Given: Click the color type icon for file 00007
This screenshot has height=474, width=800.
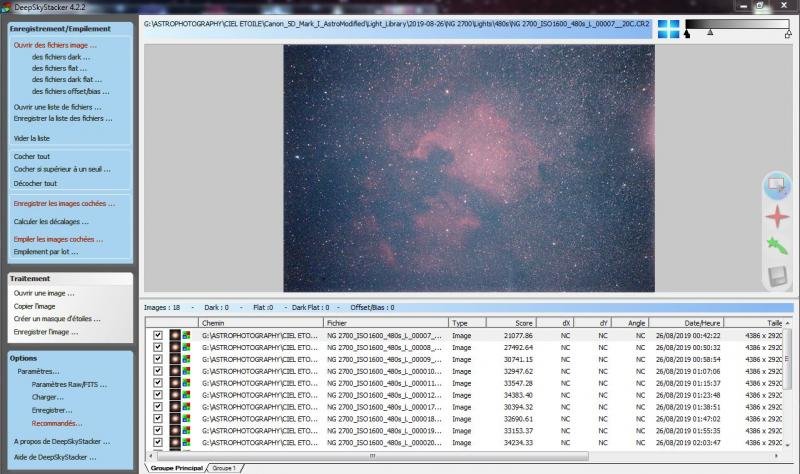Looking at the screenshot, I should pyautogui.click(x=186, y=335).
